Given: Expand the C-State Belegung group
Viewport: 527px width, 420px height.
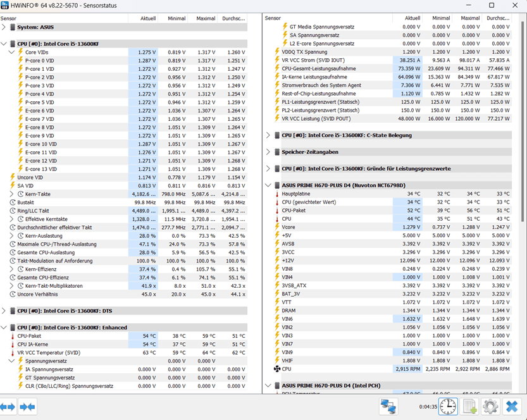Looking at the screenshot, I should [x=268, y=135].
